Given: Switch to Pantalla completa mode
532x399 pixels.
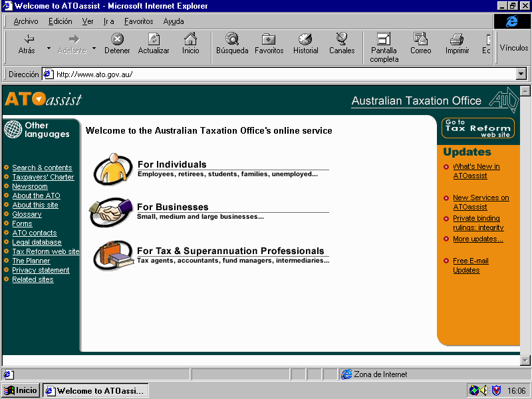Looking at the screenshot, I should pos(384,47).
